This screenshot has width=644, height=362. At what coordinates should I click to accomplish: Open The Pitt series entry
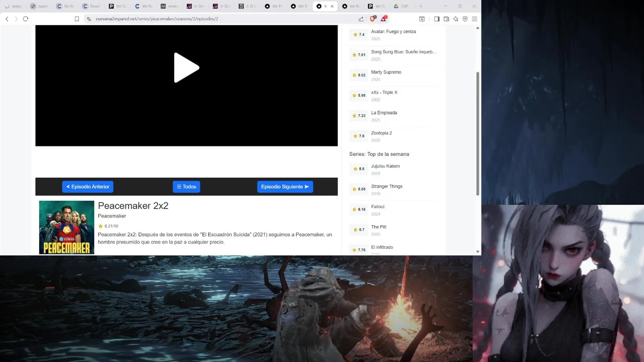pos(379,227)
